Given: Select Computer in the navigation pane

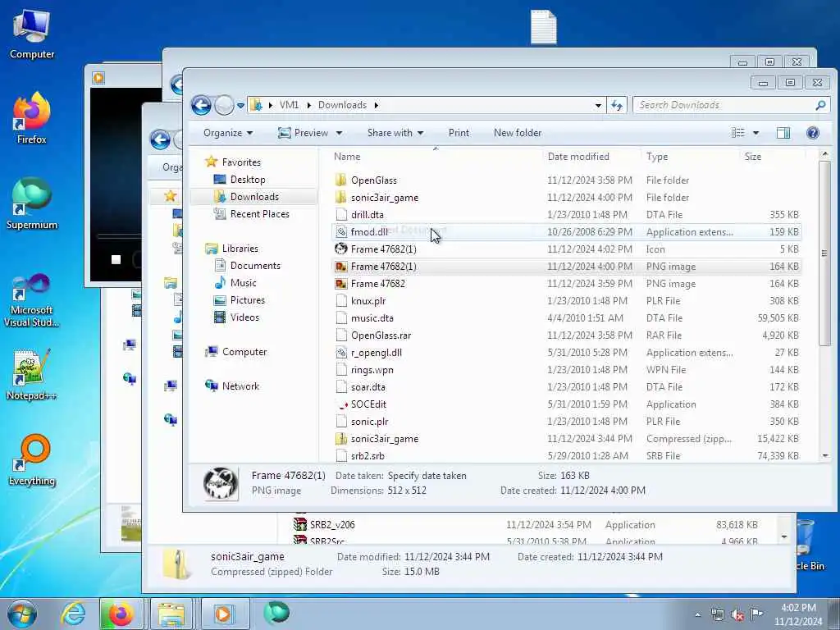Looking at the screenshot, I should coord(244,352).
